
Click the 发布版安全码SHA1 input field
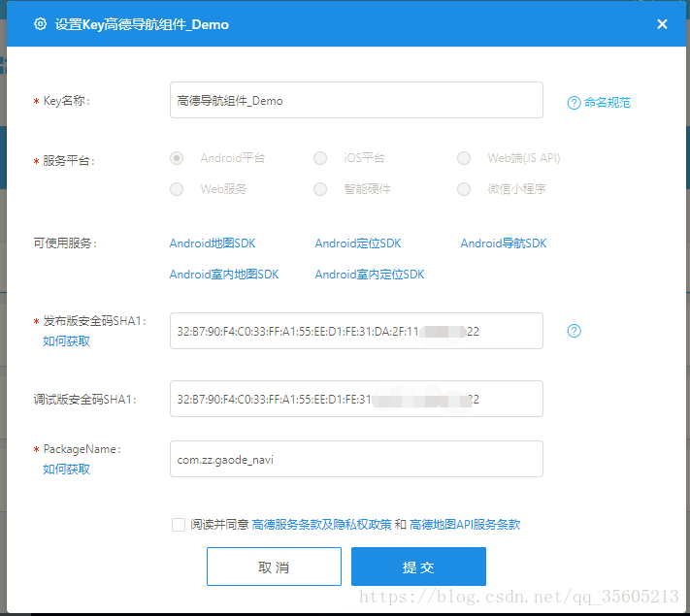(356, 331)
